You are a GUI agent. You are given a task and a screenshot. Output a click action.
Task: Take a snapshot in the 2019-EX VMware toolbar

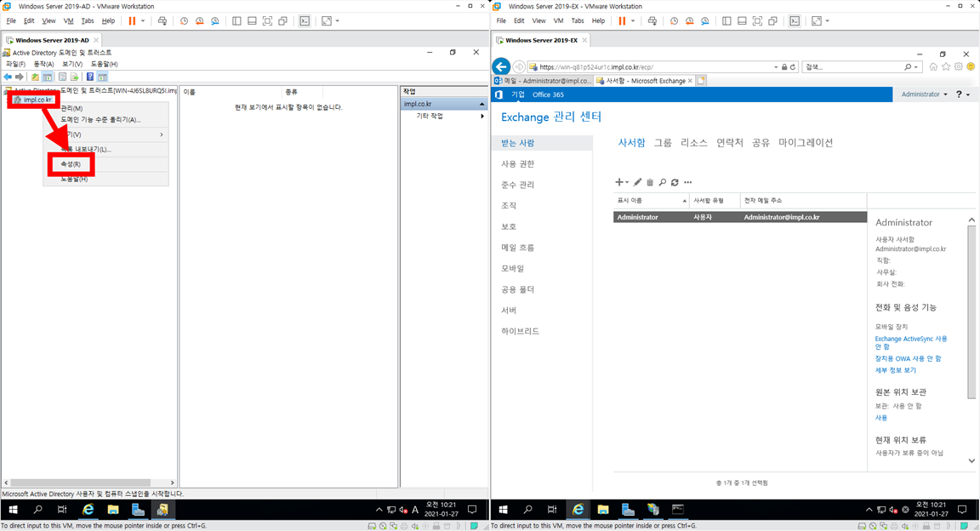point(674,20)
